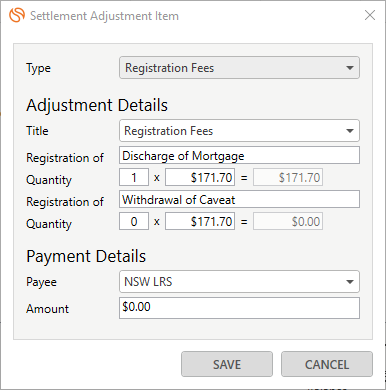Click the CANCEL button
The width and height of the screenshot is (386, 390).
pyautogui.click(x=327, y=364)
